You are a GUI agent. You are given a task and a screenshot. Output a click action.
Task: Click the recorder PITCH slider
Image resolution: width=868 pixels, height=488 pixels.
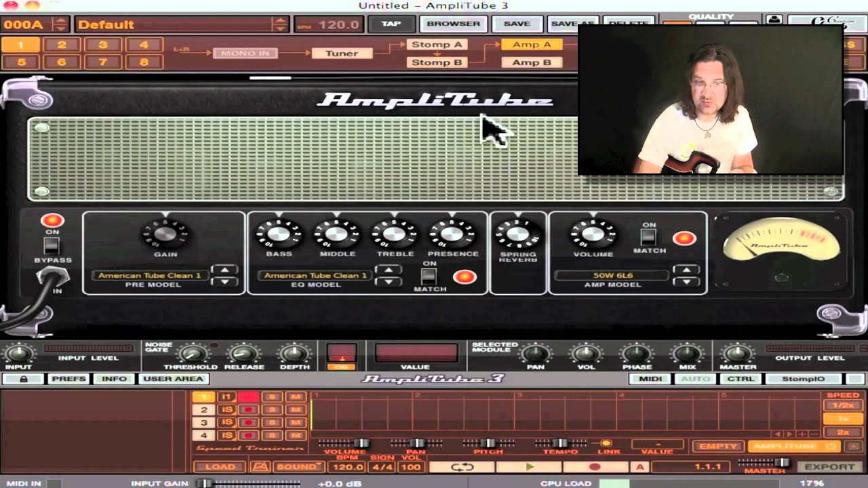488,443
